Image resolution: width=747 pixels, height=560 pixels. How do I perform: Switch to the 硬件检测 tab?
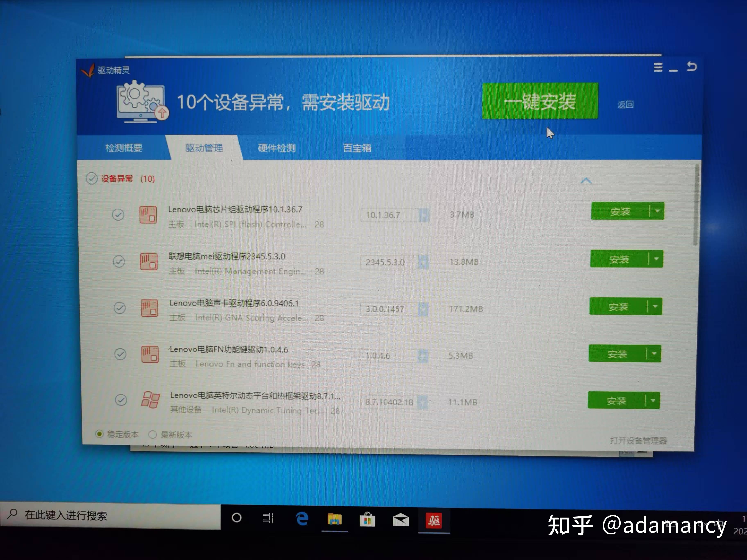tap(277, 148)
